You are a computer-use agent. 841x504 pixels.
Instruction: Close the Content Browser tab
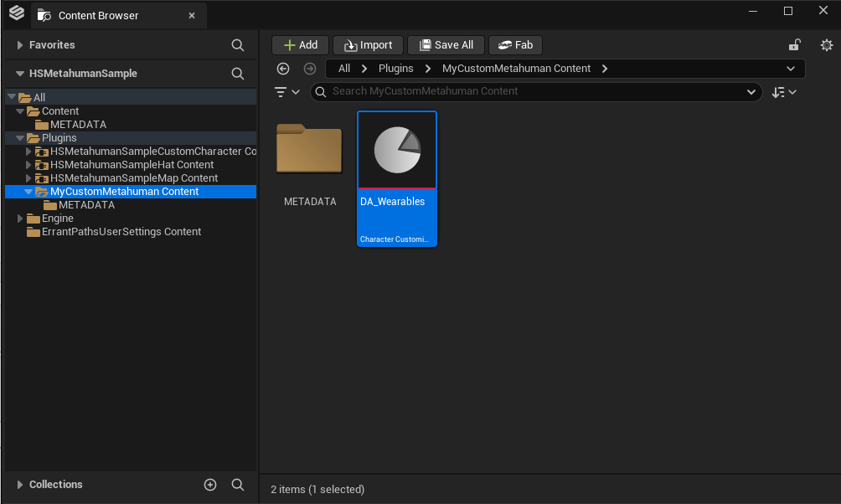tap(192, 16)
